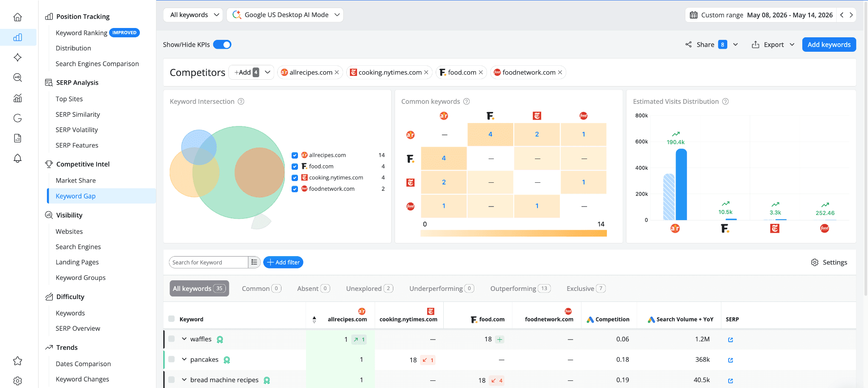Click allrecipes–food.com cell showing 4
The width and height of the screenshot is (868, 388).
(x=490, y=134)
